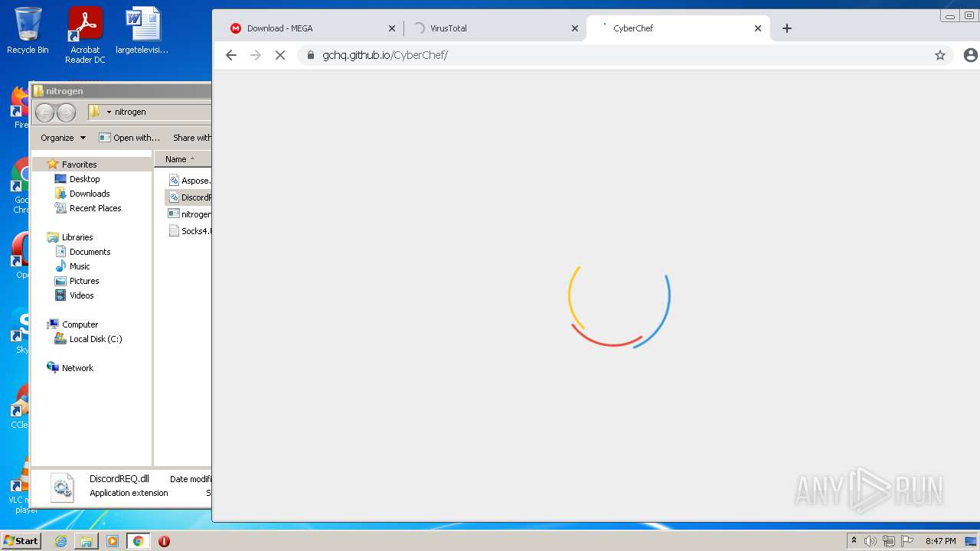Click the Explorer forward button in nitrogen window
Image resolution: width=980 pixels, height=551 pixels.
(x=67, y=112)
